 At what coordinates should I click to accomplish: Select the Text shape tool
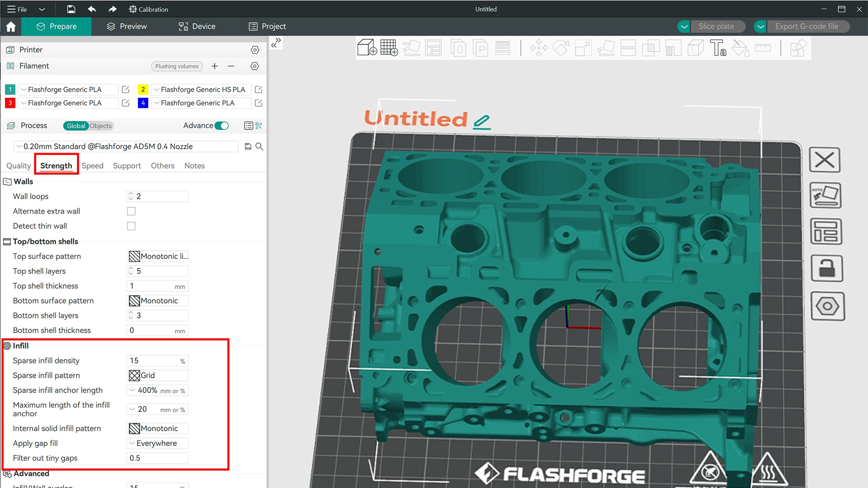[718, 47]
